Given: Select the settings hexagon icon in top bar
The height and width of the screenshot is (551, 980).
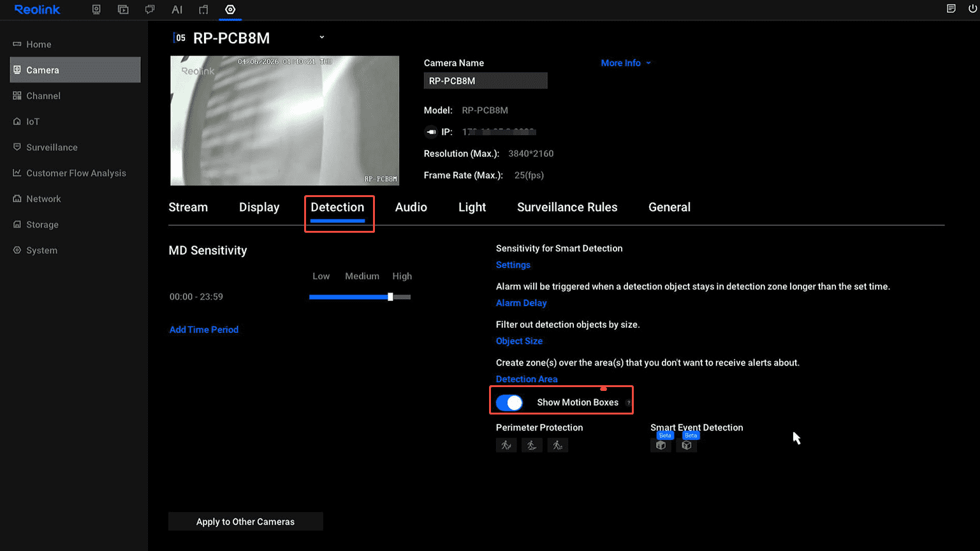Looking at the screenshot, I should (230, 10).
